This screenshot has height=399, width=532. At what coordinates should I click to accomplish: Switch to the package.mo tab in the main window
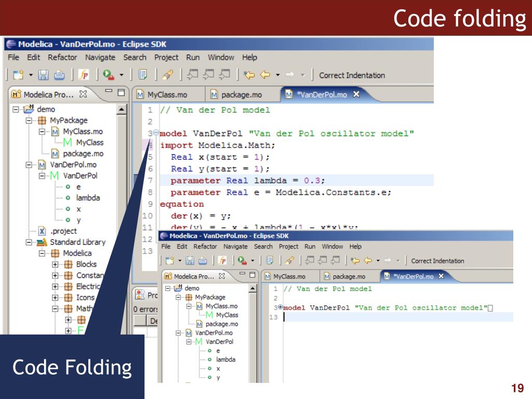point(242,95)
